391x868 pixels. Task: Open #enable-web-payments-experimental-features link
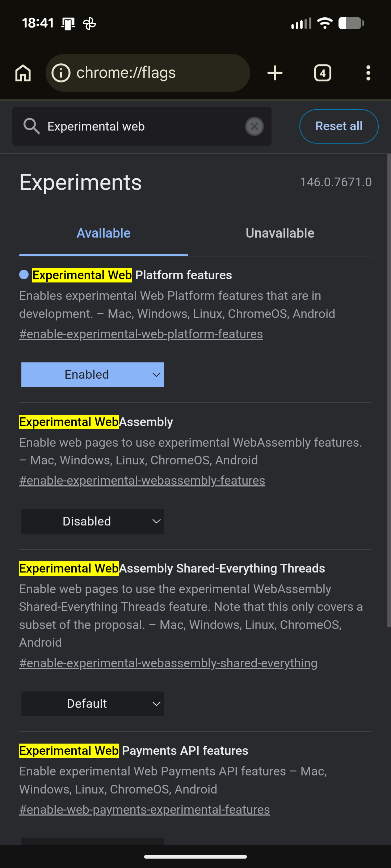pyautogui.click(x=144, y=810)
